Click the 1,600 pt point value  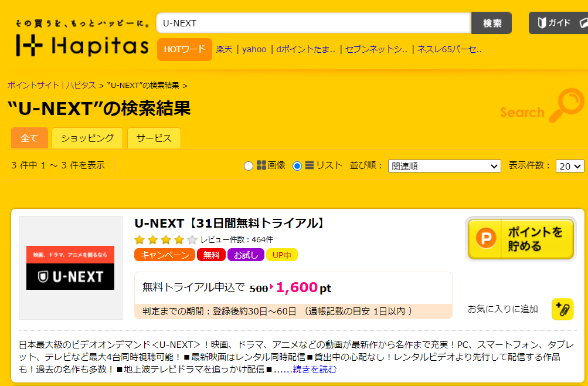point(304,287)
